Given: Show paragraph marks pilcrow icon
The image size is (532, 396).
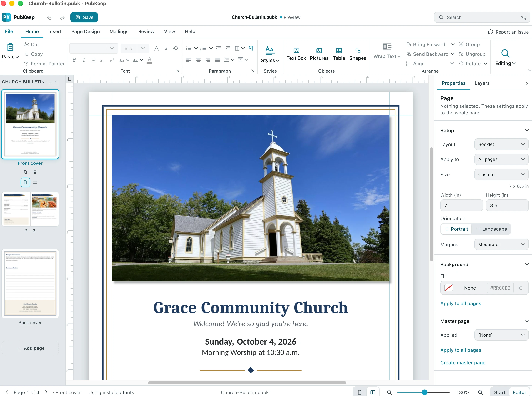Looking at the screenshot, I should click(251, 48).
